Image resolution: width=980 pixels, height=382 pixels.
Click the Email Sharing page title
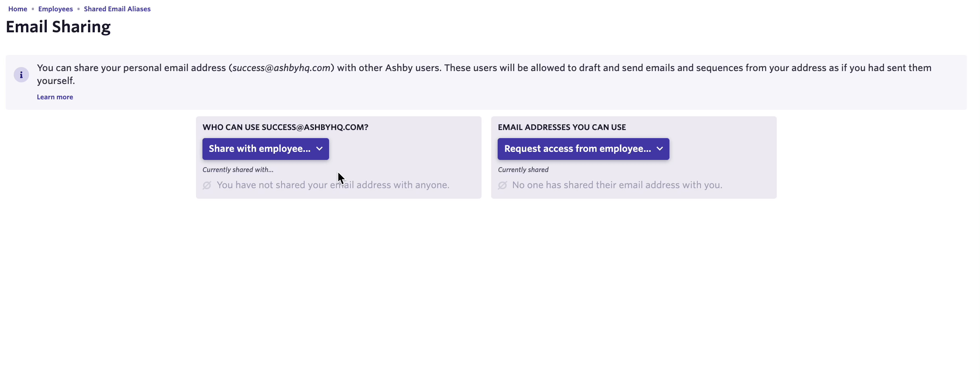(x=58, y=27)
